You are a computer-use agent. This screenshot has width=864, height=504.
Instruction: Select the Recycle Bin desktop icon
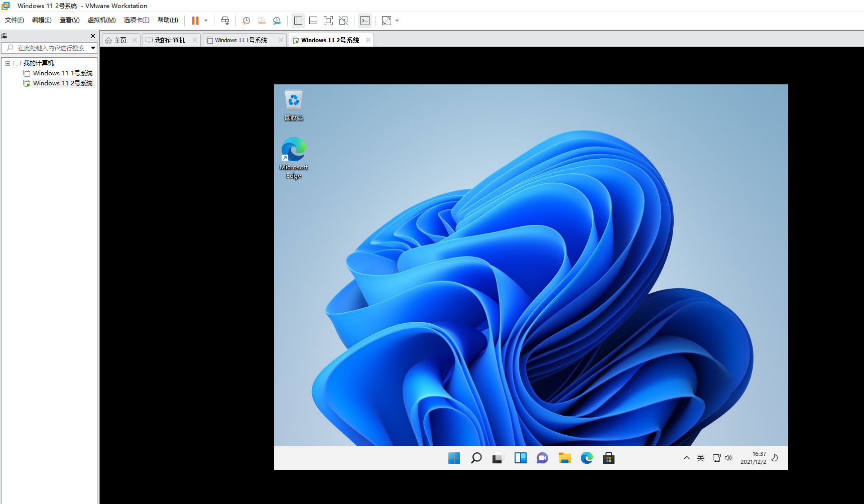(x=294, y=105)
